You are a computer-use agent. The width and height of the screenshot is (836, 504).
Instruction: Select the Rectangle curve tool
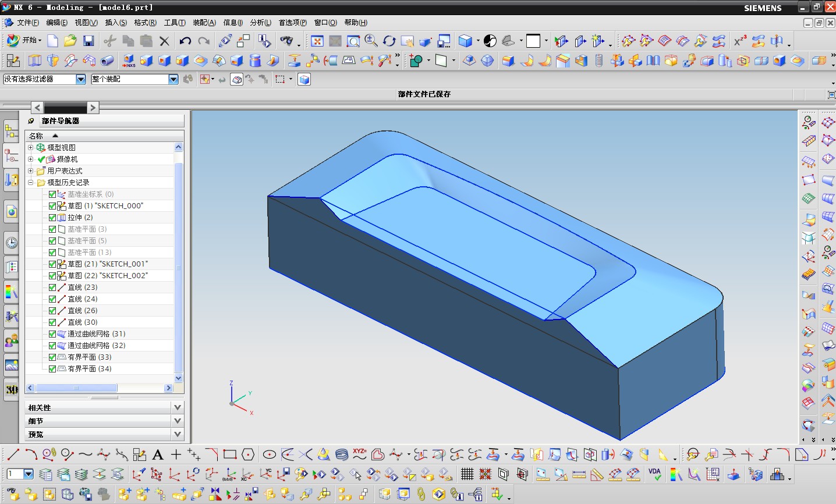[229, 455]
